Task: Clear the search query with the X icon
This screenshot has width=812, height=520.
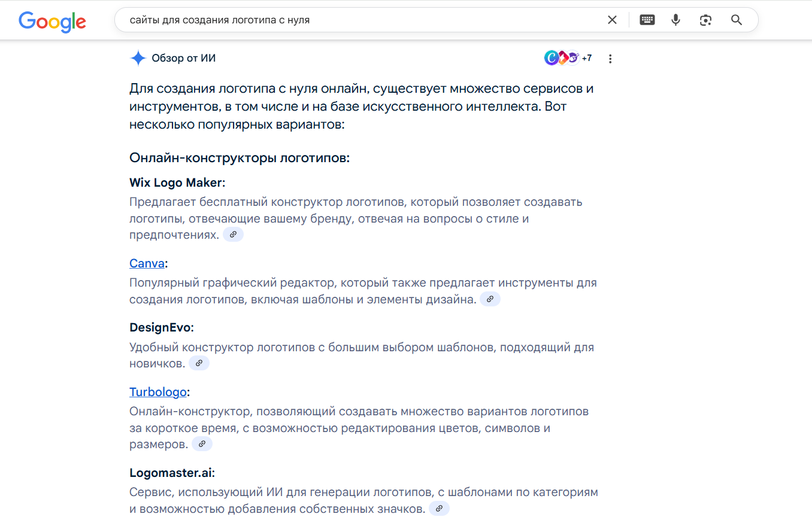Action: pyautogui.click(x=612, y=20)
